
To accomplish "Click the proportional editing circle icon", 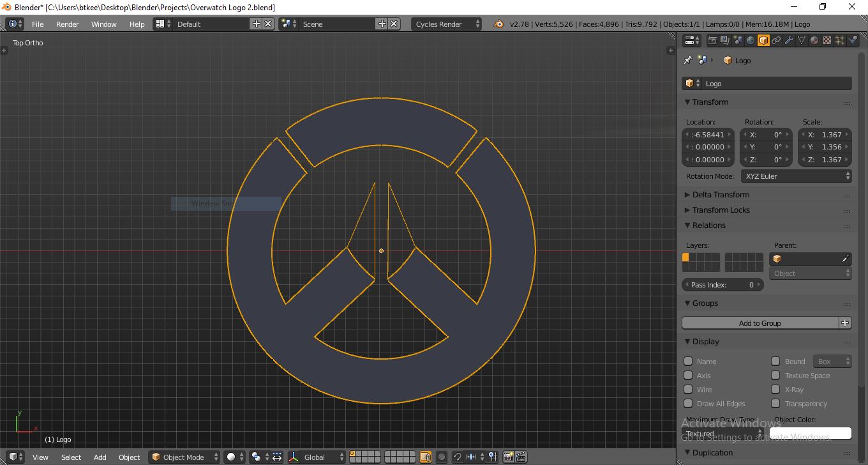I will tap(442, 457).
